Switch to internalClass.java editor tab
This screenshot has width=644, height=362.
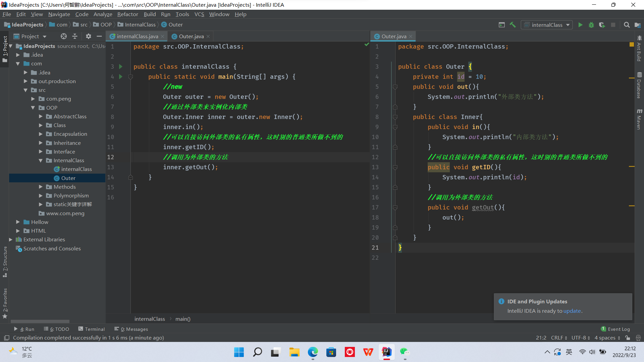click(x=137, y=36)
